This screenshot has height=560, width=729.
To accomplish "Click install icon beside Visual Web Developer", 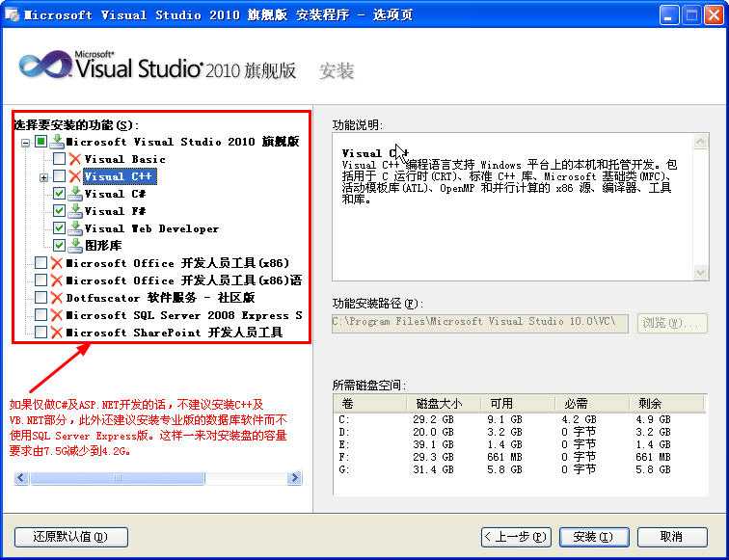I will tap(75, 228).
